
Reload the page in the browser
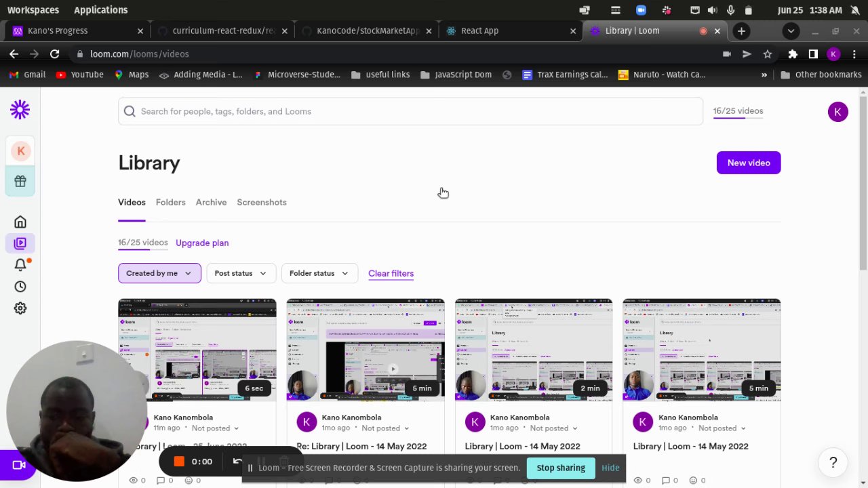point(55,54)
